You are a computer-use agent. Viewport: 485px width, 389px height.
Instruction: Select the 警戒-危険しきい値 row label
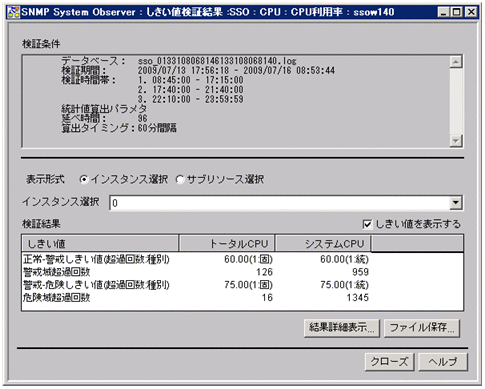96,285
